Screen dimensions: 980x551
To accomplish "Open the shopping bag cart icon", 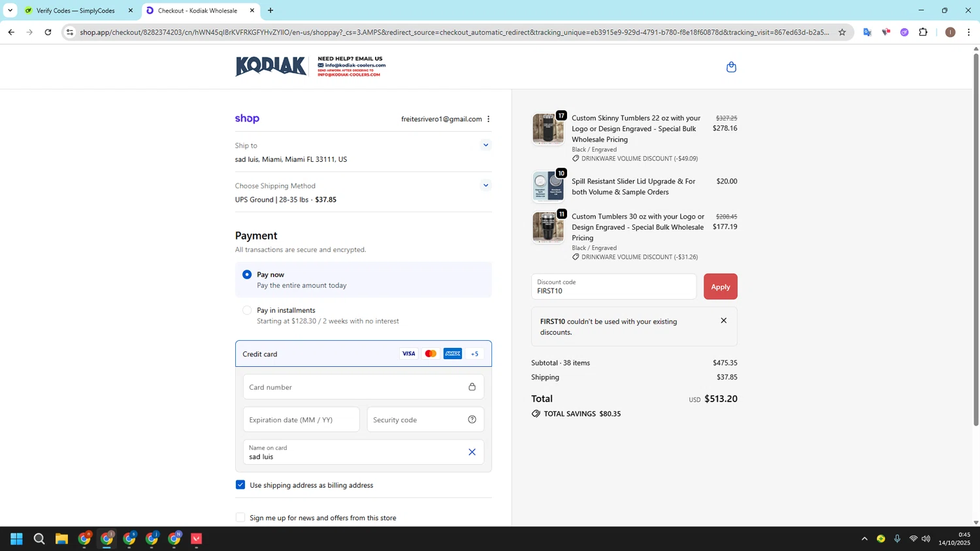I will click(x=731, y=67).
